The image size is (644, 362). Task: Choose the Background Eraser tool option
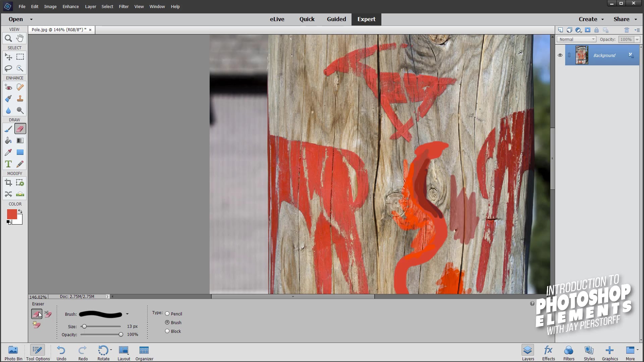(48, 314)
